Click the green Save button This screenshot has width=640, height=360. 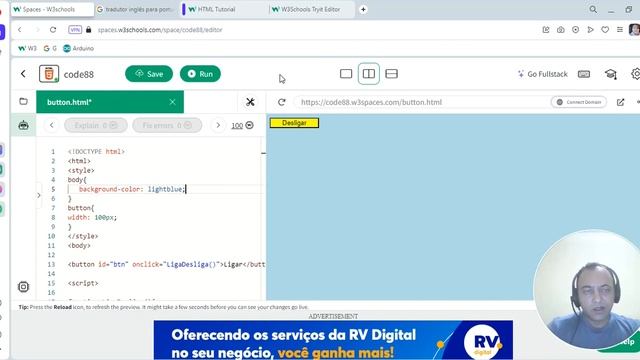point(149,74)
